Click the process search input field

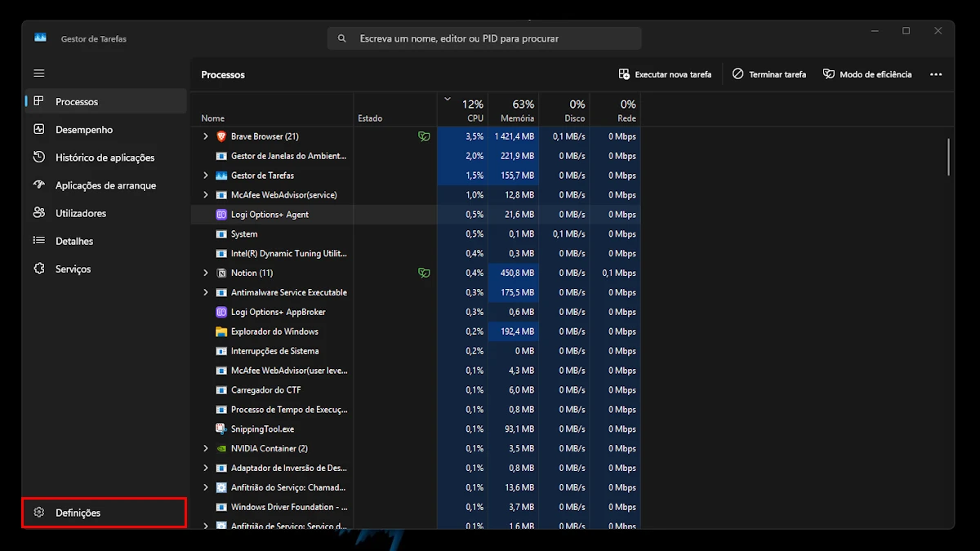pyautogui.click(x=490, y=38)
